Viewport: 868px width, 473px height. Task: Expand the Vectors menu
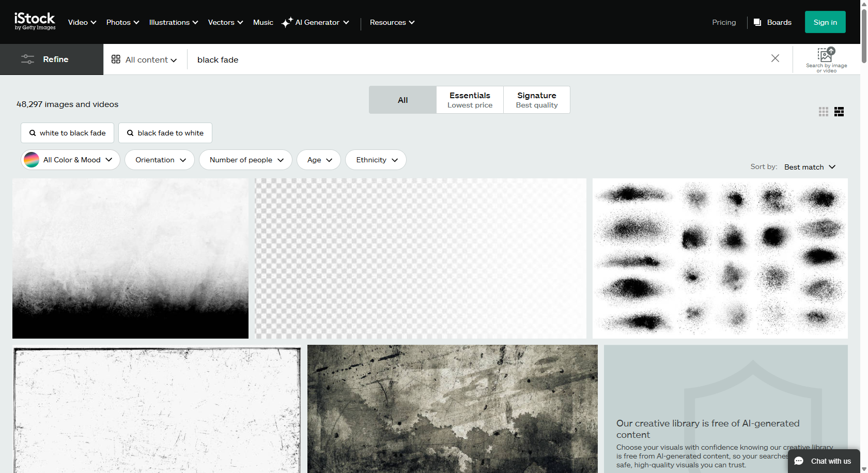click(225, 22)
